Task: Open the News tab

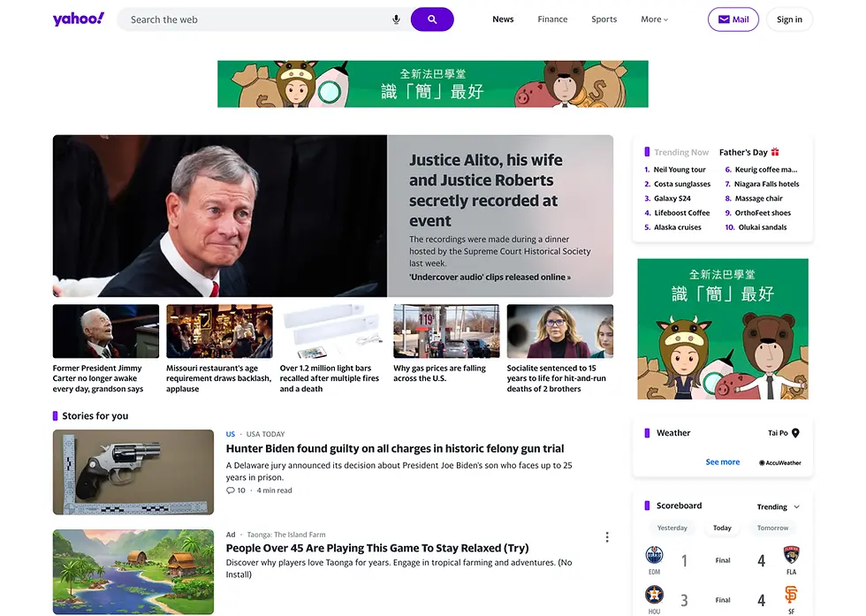Action: [503, 19]
